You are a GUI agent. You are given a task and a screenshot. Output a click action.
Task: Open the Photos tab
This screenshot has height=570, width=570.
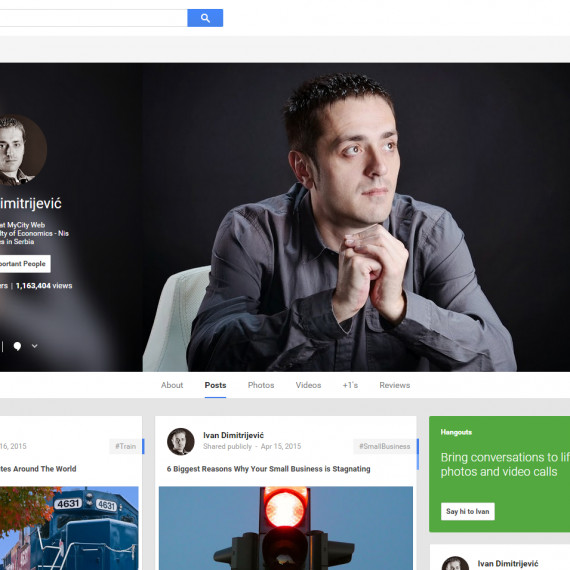pyautogui.click(x=261, y=385)
